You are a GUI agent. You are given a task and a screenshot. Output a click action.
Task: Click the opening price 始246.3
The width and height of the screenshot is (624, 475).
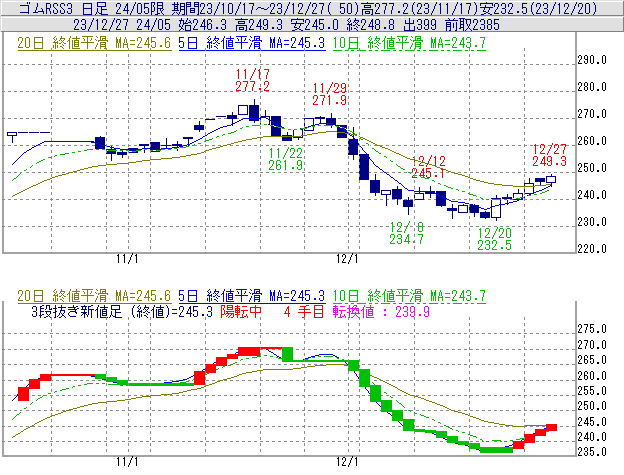coord(203,25)
